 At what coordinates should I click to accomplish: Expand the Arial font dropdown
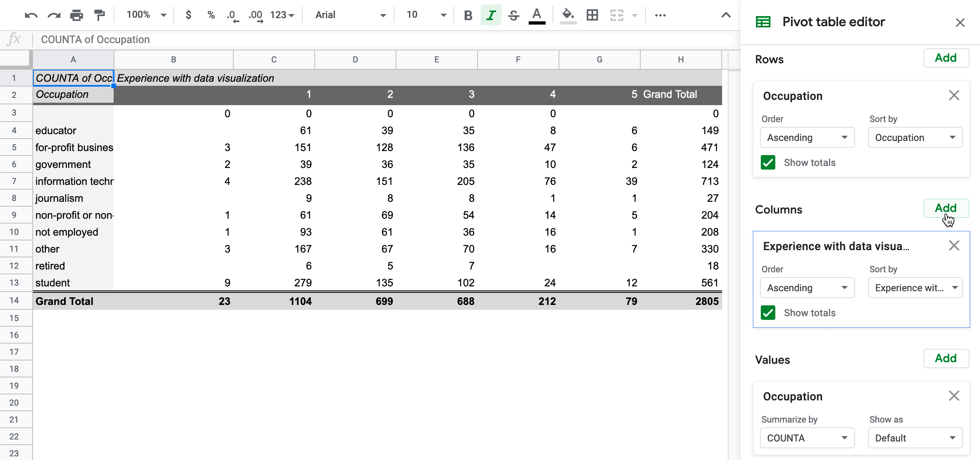351,15
